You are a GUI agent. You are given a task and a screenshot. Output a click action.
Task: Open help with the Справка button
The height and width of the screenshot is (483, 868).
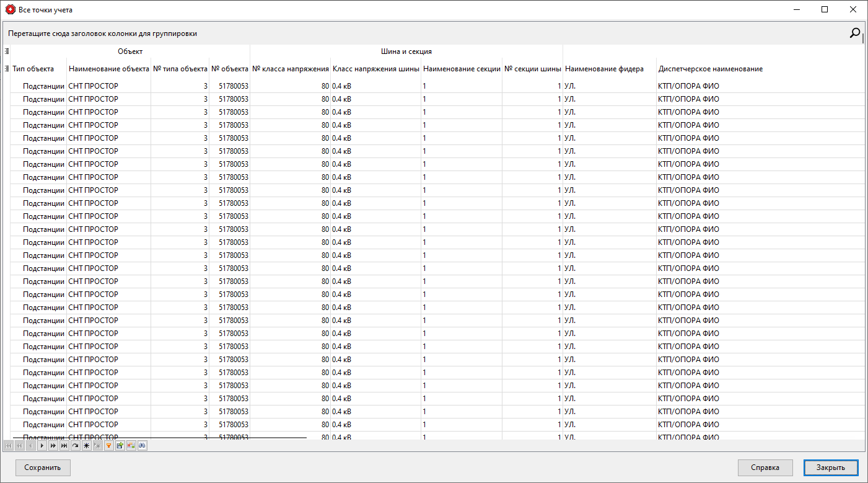765,467
